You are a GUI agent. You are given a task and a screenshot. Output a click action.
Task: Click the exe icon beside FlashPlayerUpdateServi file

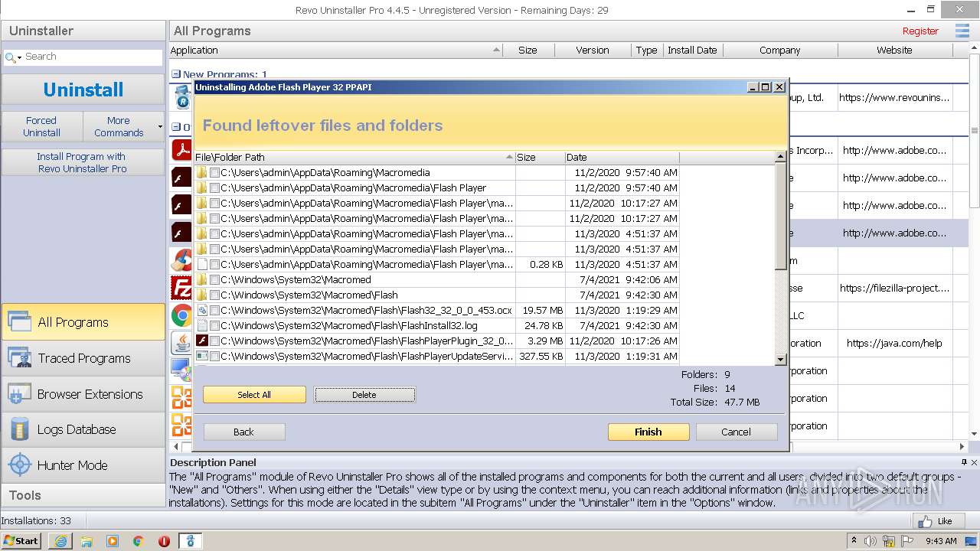click(x=202, y=356)
